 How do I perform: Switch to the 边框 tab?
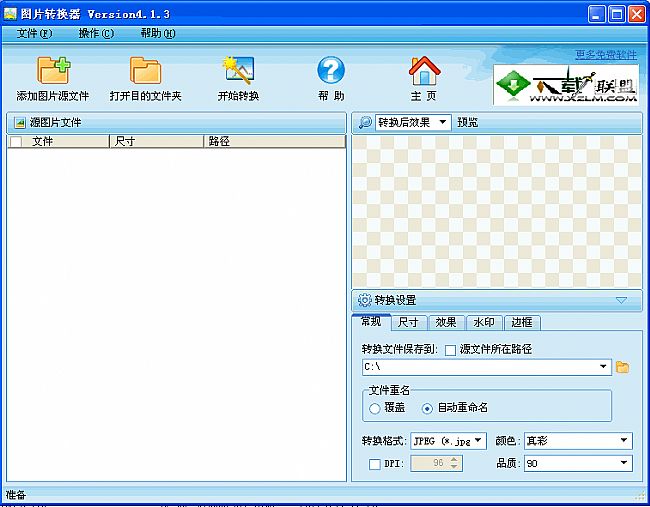click(522, 322)
